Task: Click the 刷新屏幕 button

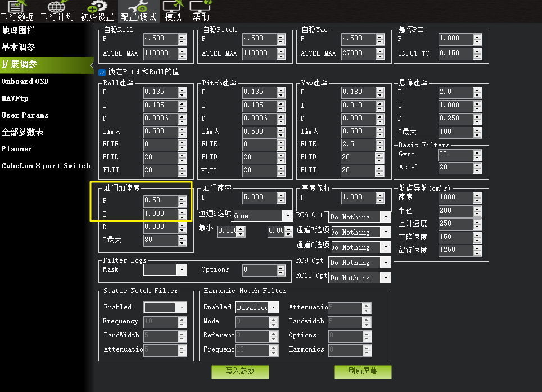Action: (362, 371)
